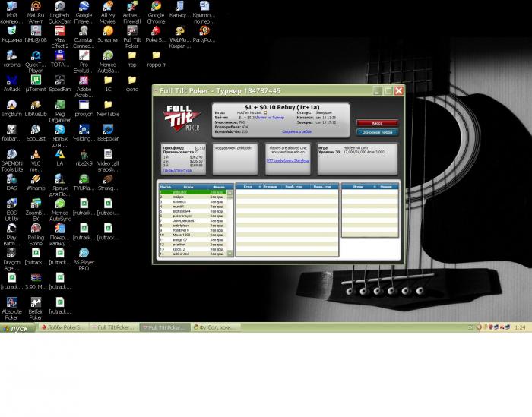Open the торрент folder on desktop

(156, 58)
